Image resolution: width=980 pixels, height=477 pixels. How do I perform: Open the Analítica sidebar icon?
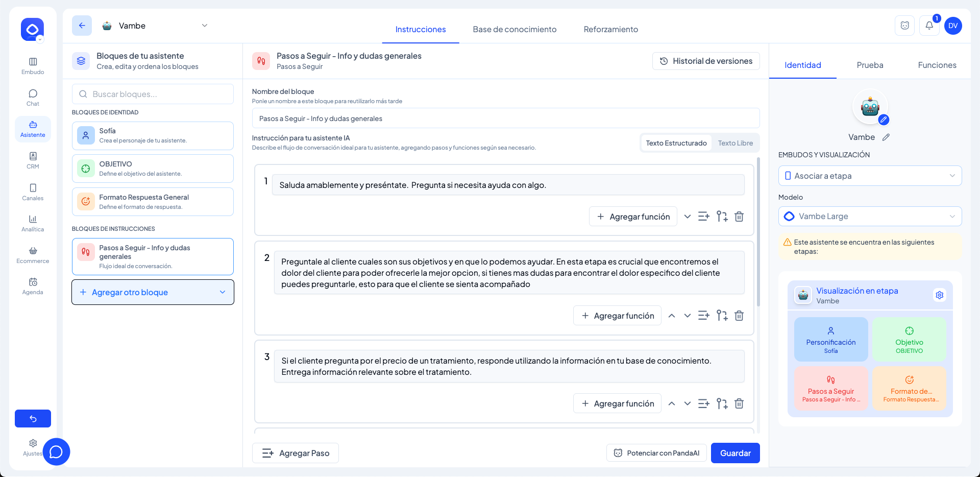pyautogui.click(x=33, y=223)
